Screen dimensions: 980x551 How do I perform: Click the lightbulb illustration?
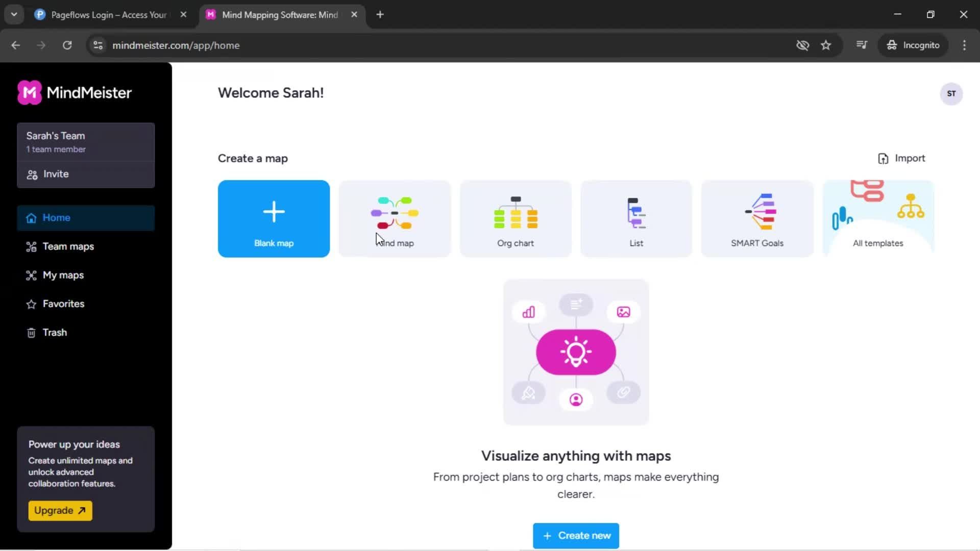(x=576, y=352)
